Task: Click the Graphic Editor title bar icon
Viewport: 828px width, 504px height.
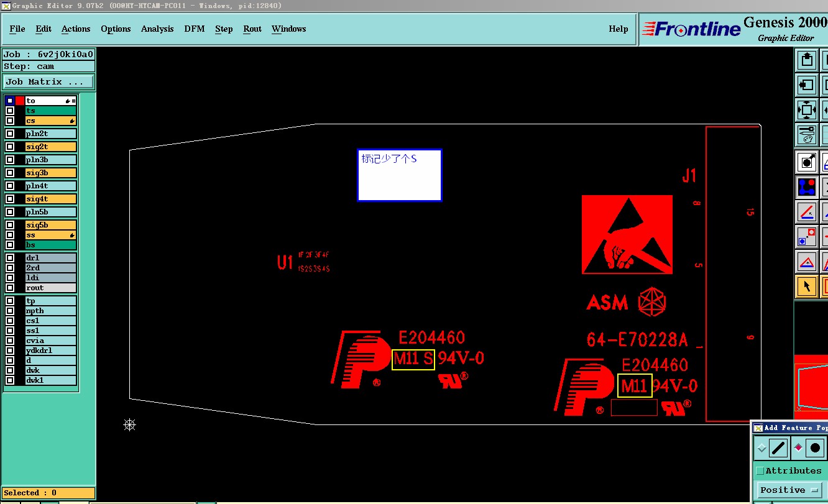Action: (x=6, y=6)
